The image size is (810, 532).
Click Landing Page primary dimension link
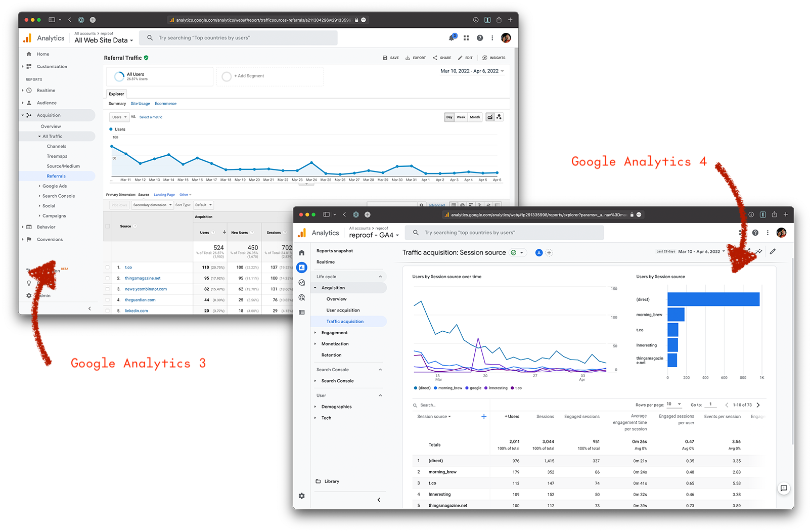click(x=164, y=195)
